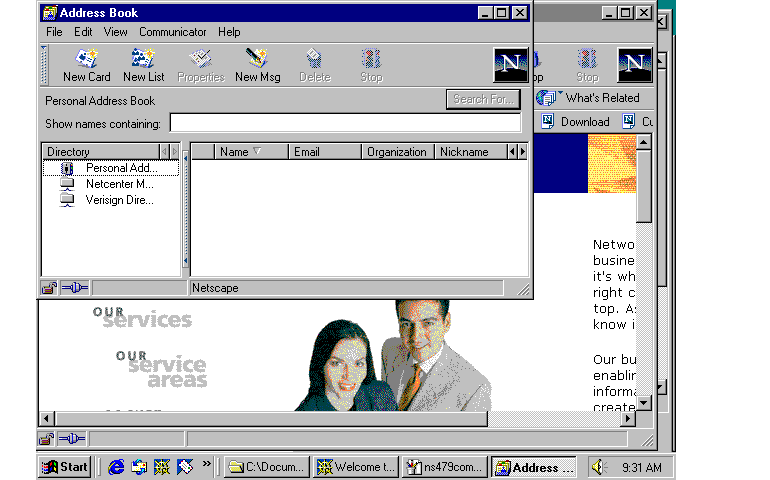Click the Delete toolbar icon

[315, 65]
